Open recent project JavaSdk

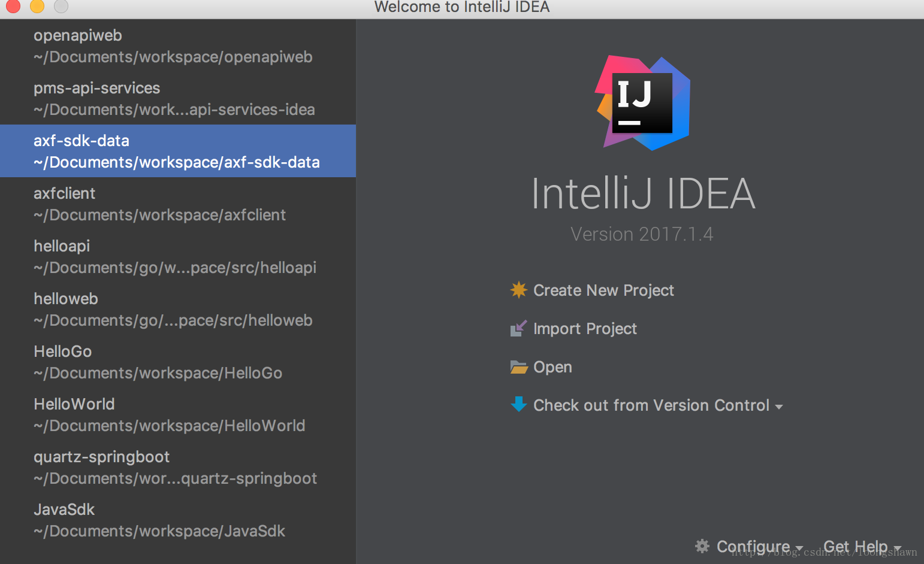178,520
